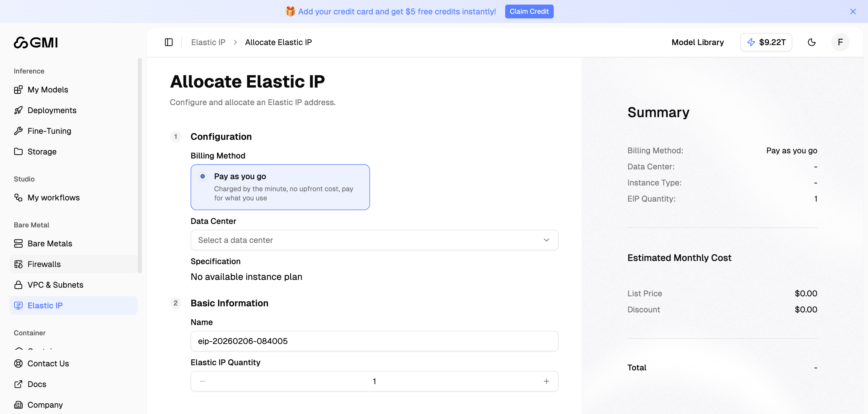Open VPC & Subnets via the lock icon
Viewport: 868px width, 414px height.
click(19, 285)
